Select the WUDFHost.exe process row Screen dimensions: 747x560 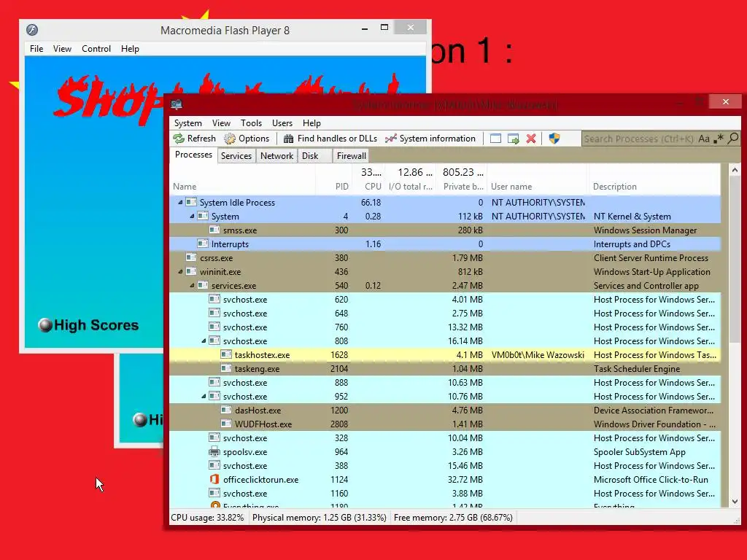click(445, 424)
